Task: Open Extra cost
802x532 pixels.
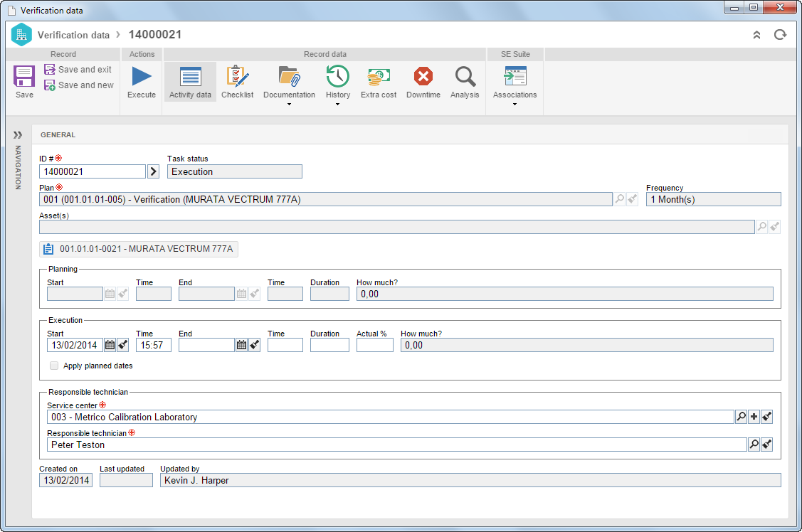Action: tap(379, 82)
